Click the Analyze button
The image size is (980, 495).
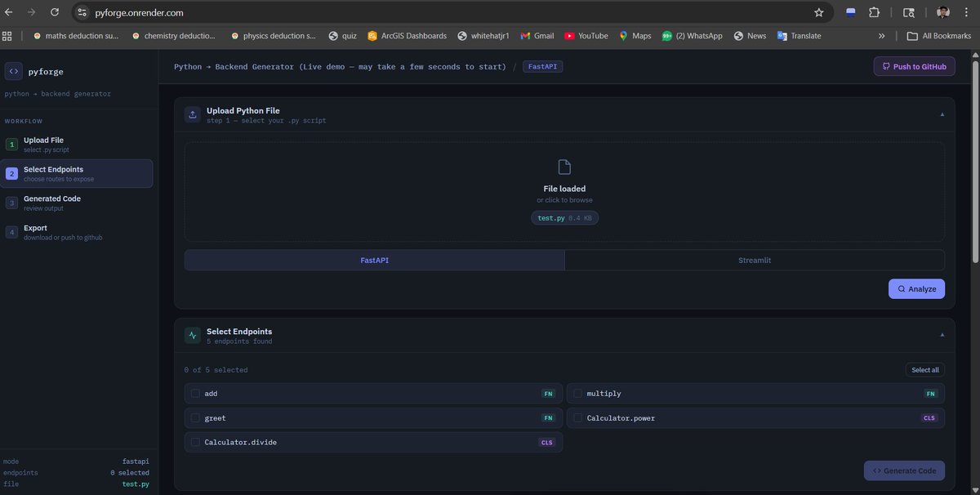point(916,289)
